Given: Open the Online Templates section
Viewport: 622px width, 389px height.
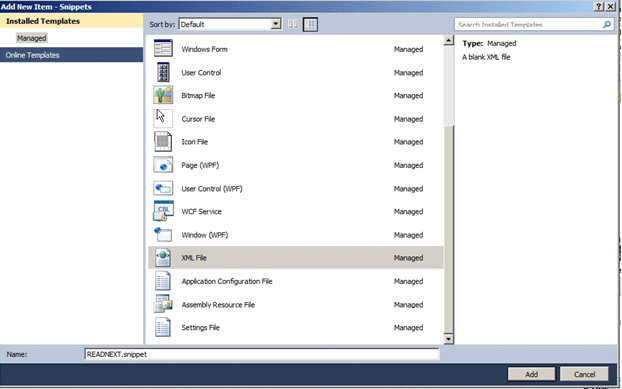Looking at the screenshot, I should 71,55.
